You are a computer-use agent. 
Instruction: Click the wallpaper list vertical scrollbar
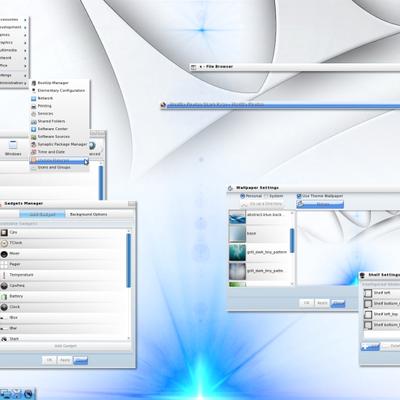(292, 241)
